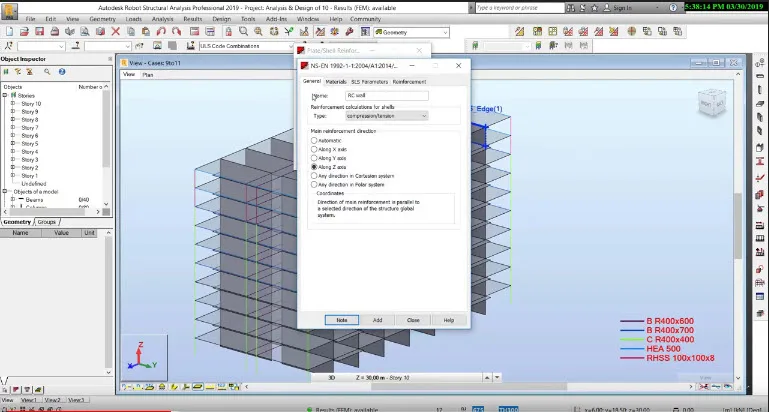Click the Print icon in toolbar
The width and height of the screenshot is (769, 412).
[x=55, y=32]
